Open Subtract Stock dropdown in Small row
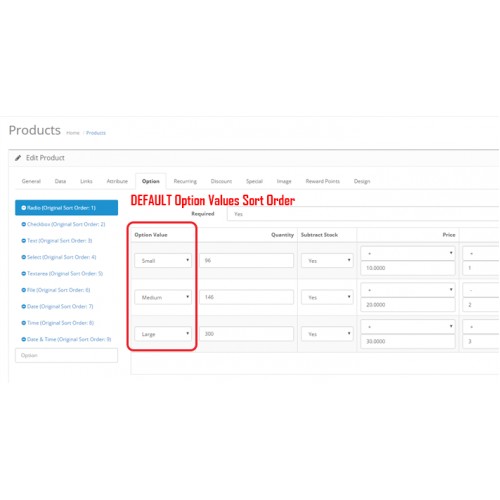 tap(327, 261)
